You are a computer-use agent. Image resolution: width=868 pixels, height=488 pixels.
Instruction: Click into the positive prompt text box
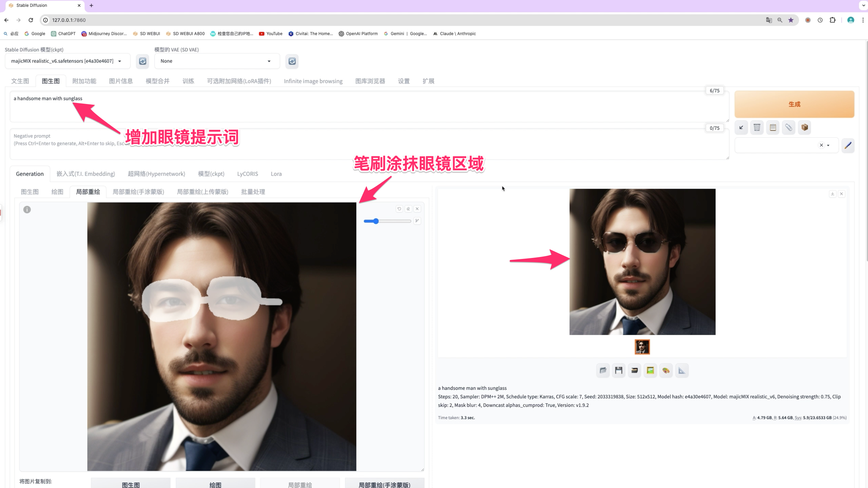(x=369, y=106)
